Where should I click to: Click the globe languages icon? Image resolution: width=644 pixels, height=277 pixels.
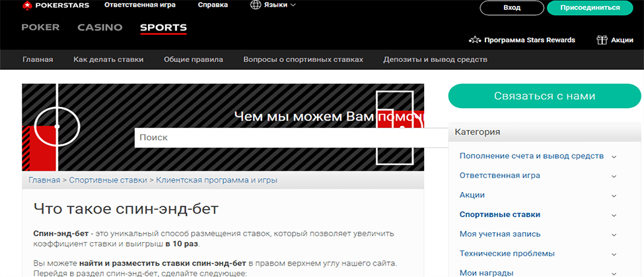256,5
